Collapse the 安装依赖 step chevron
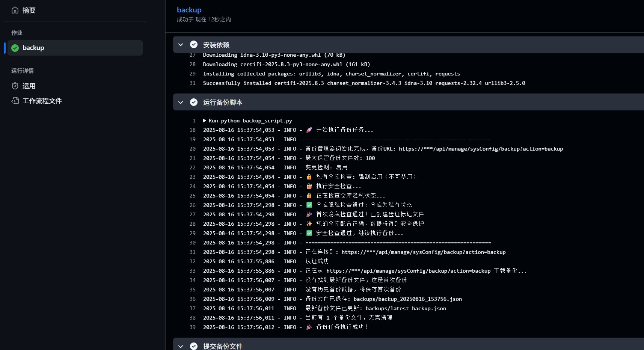This screenshot has width=644, height=350. tap(181, 45)
